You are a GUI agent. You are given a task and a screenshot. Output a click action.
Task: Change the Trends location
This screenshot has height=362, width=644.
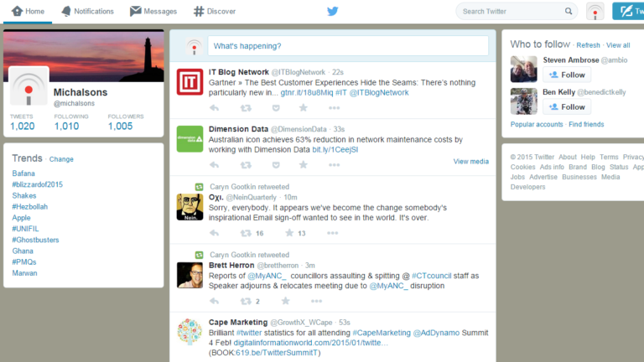[61, 159]
